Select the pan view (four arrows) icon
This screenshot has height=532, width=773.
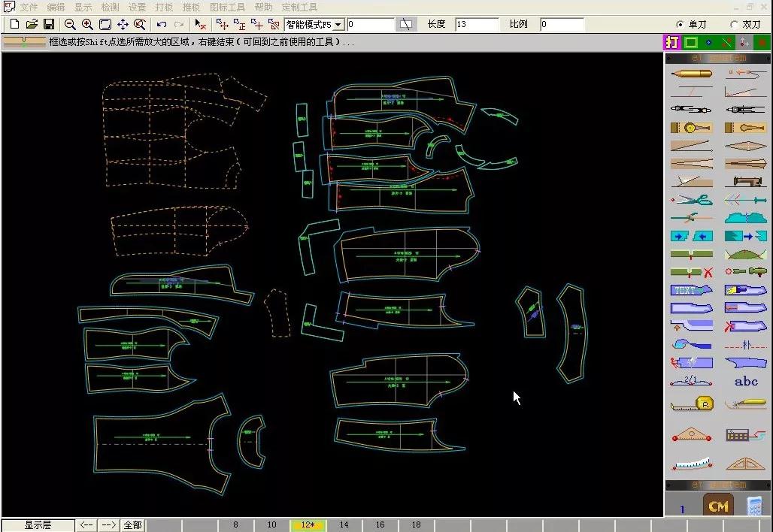tap(123, 24)
